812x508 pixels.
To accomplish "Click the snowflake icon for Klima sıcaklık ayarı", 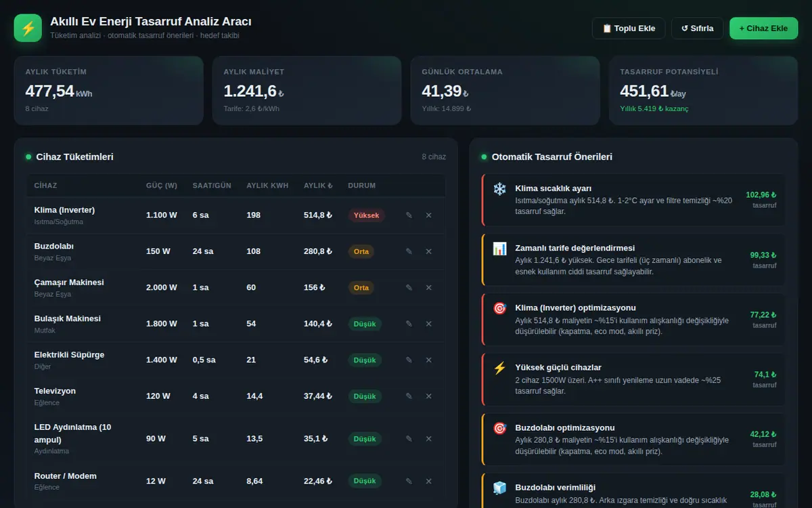I will [x=499, y=189].
